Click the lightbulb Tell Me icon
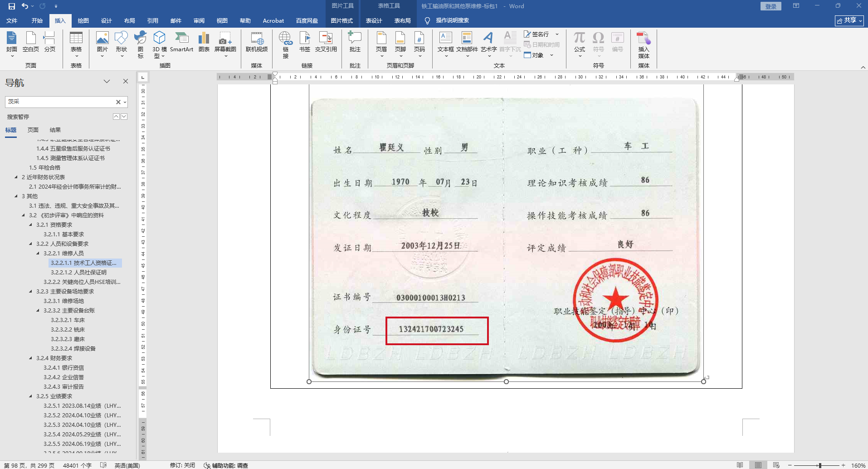 tap(427, 20)
